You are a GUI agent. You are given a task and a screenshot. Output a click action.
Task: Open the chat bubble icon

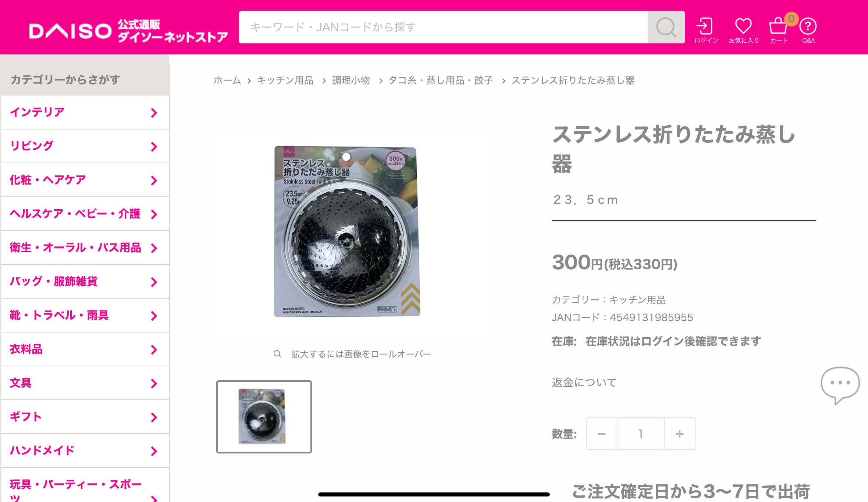pos(840,385)
